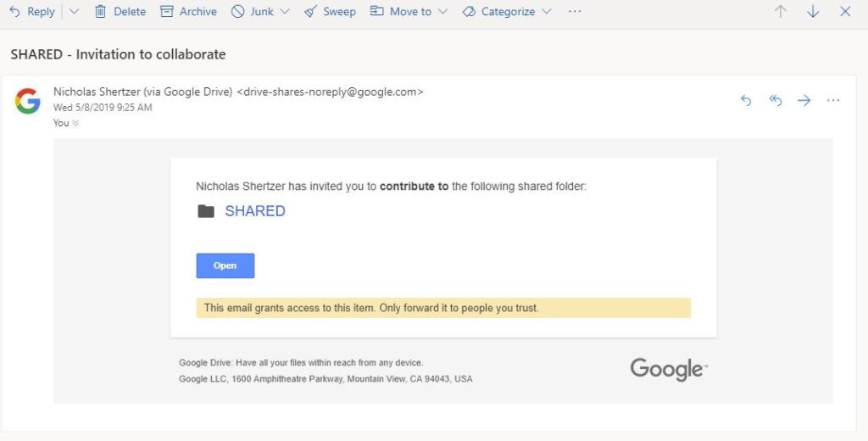The width and height of the screenshot is (868, 441).
Task: Archive the message with the Archive button
Action: (x=188, y=12)
